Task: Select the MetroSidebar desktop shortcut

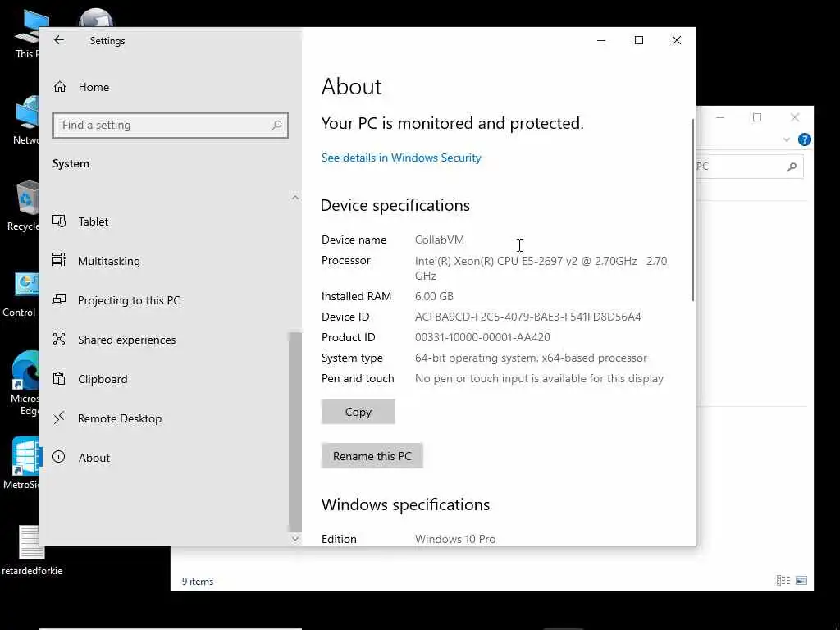Action: click(21, 463)
